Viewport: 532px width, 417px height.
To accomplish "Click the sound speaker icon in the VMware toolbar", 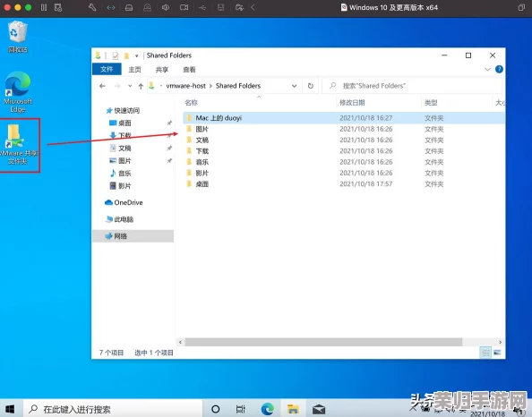I will [x=166, y=7].
